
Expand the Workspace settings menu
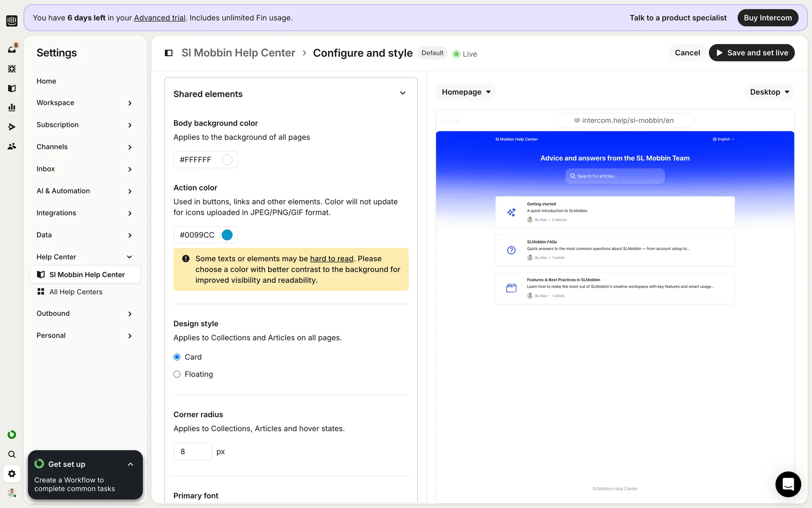[x=84, y=103]
